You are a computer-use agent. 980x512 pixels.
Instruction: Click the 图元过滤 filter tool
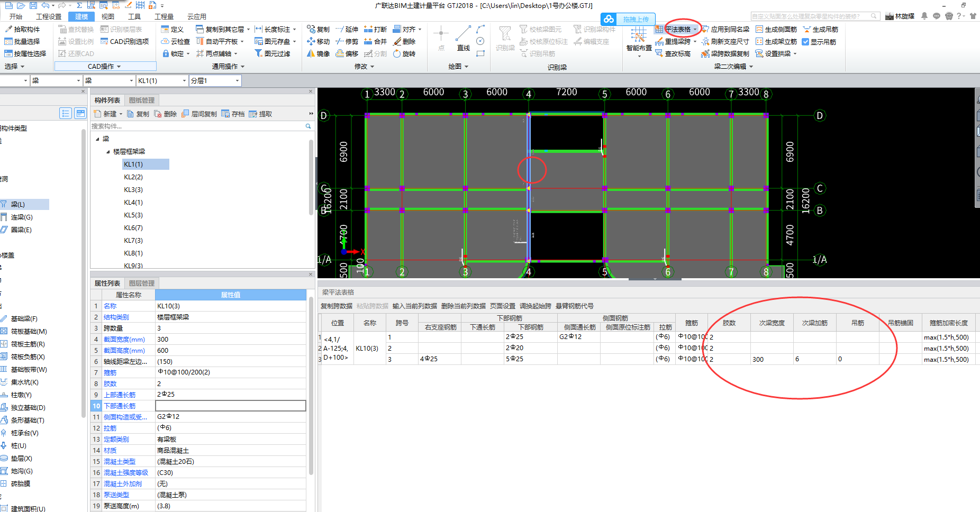tap(273, 53)
